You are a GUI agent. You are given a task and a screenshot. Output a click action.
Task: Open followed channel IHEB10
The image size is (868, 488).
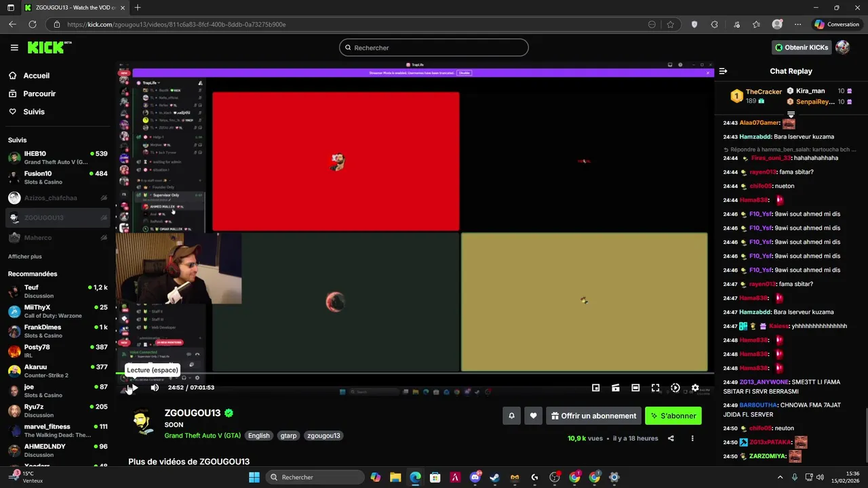(x=58, y=158)
